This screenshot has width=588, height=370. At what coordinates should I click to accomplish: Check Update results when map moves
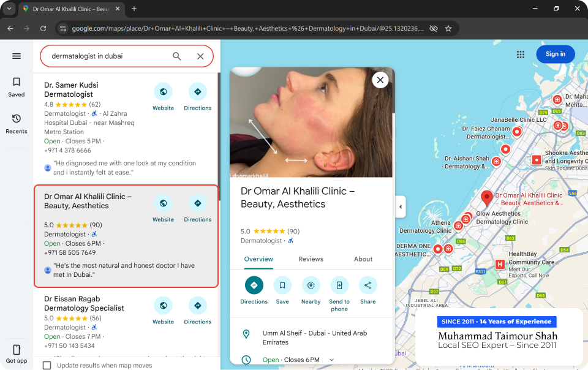(47, 365)
